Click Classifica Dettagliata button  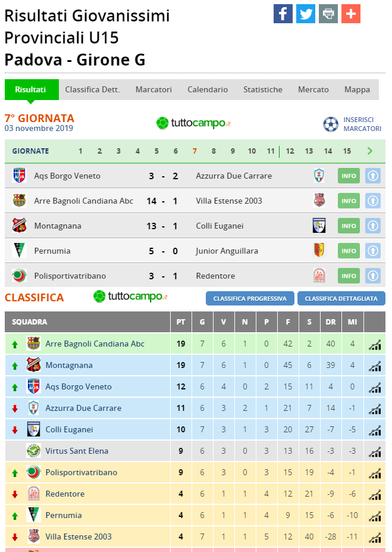coord(341,298)
